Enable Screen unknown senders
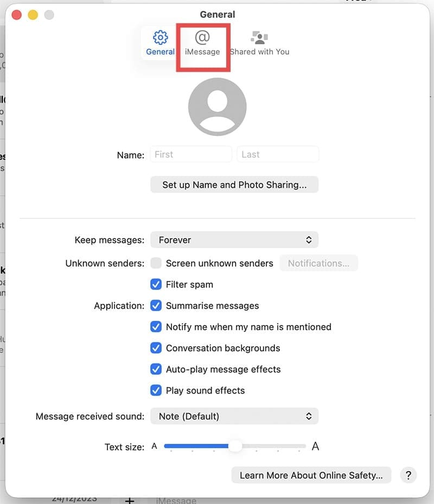434x504 pixels. [156, 263]
